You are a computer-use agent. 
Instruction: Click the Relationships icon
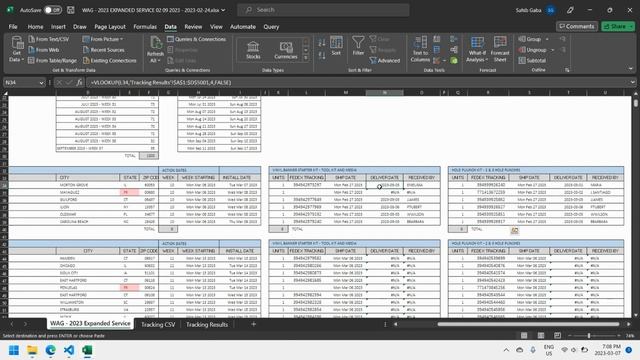pos(454,50)
